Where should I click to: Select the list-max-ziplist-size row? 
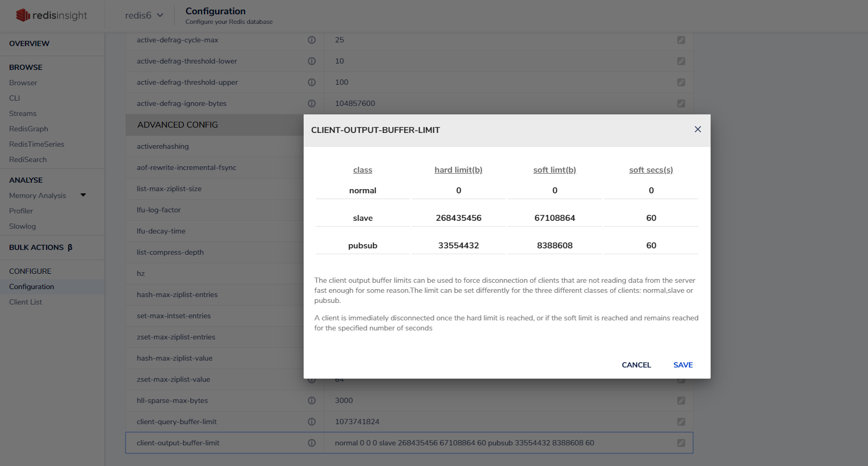[x=215, y=189]
